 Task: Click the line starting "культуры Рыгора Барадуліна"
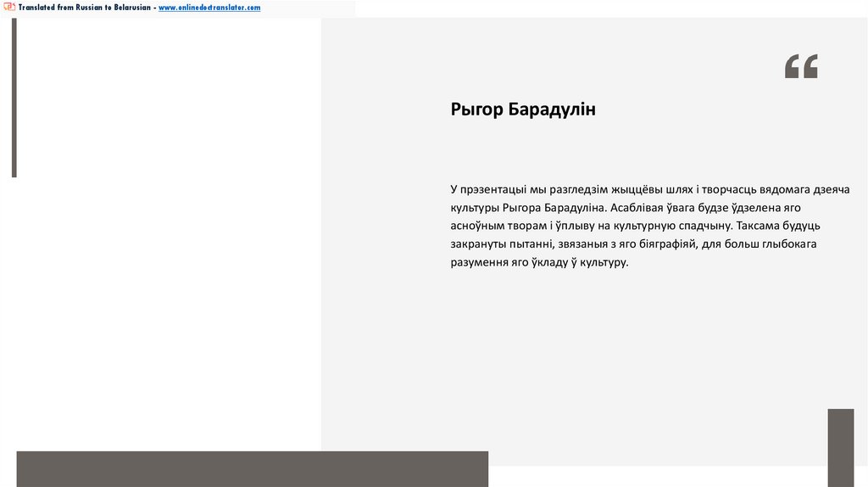(626, 208)
